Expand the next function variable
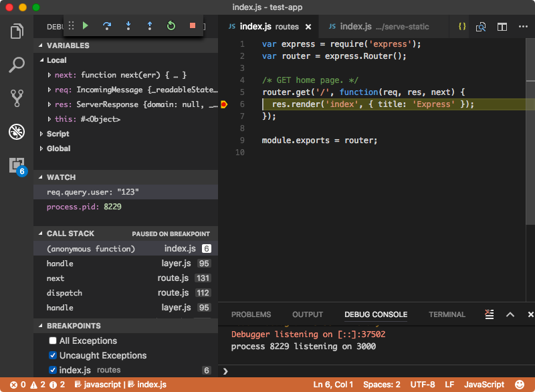The image size is (535, 392). (49, 75)
